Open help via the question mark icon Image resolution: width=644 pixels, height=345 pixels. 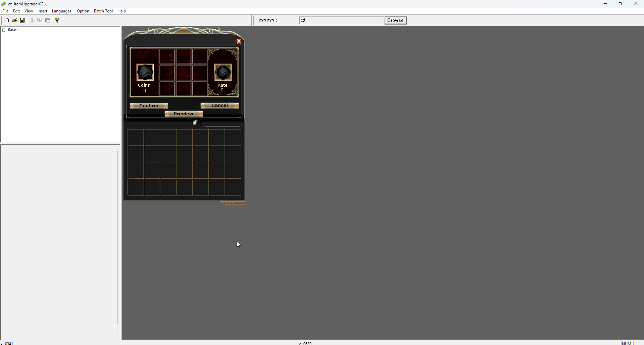point(57,20)
